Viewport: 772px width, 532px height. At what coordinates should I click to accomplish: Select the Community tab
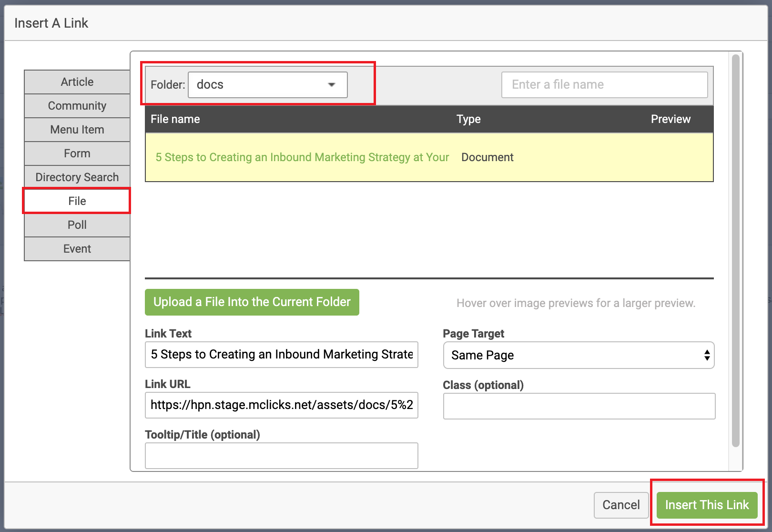(77, 106)
